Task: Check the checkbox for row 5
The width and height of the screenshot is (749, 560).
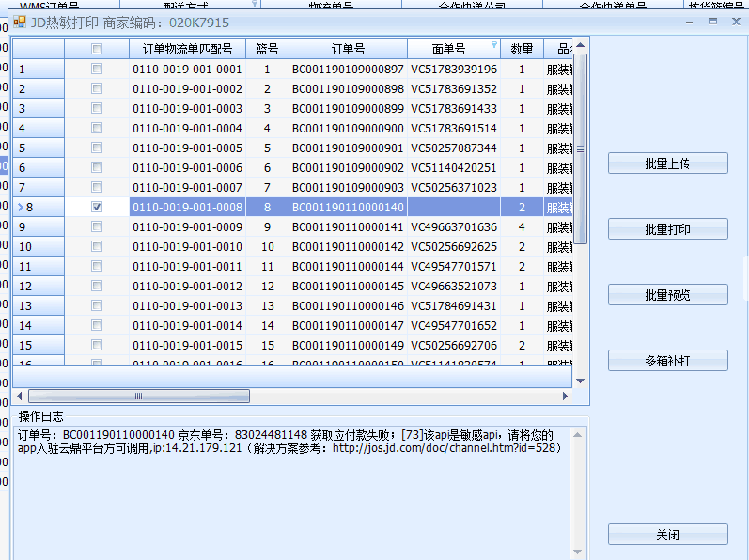Action: coord(97,148)
